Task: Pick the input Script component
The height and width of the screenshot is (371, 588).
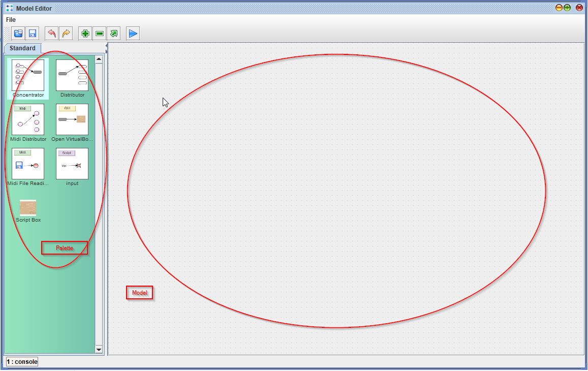Action: click(72, 164)
